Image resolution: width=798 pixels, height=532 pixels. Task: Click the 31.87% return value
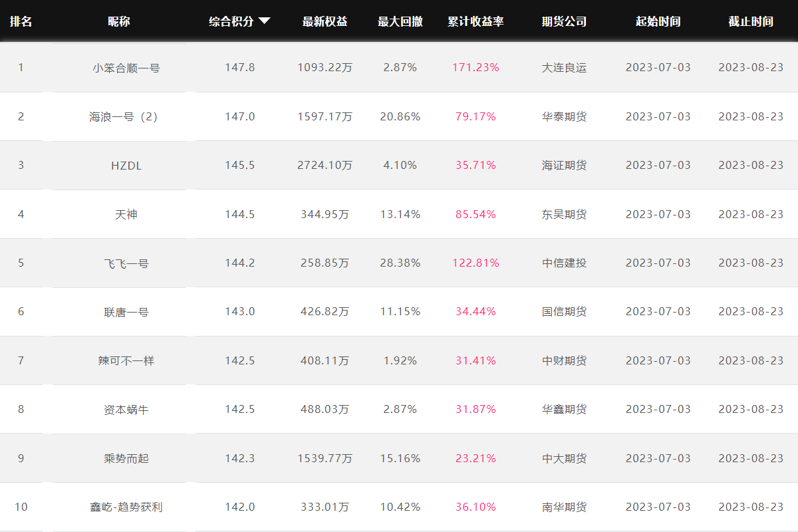475,409
